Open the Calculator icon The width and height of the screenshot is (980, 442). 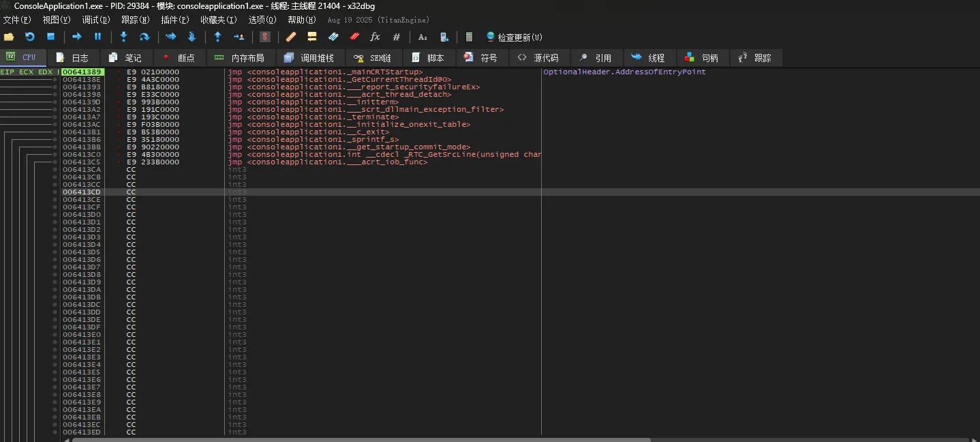469,37
